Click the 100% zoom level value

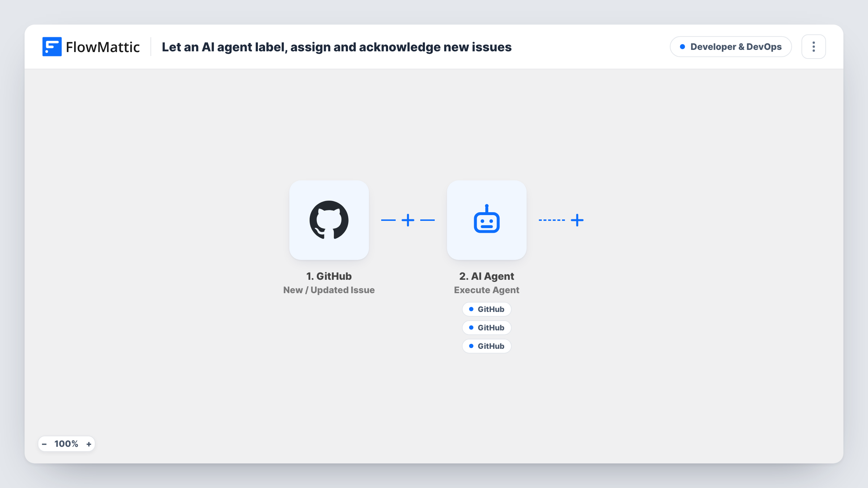pos(66,444)
